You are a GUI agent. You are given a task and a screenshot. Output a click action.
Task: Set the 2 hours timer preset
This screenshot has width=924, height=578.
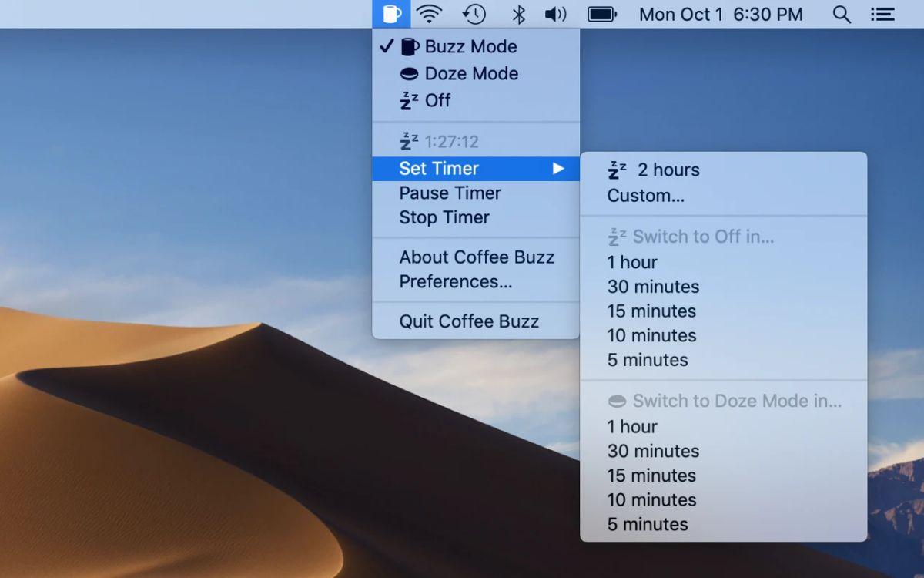pos(668,170)
